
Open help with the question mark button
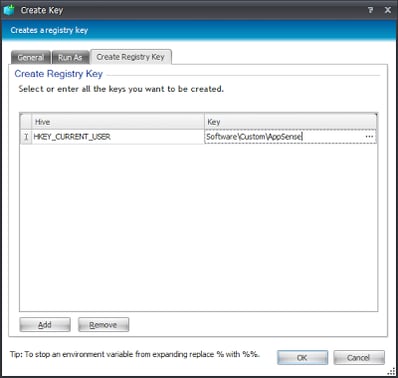[370, 10]
